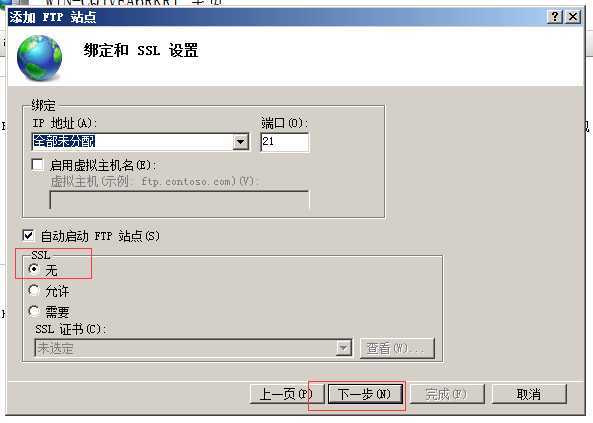This screenshot has width=593, height=423.
Task: Click the dialog title bar 添加 FTP 站点
Action: (x=53, y=17)
